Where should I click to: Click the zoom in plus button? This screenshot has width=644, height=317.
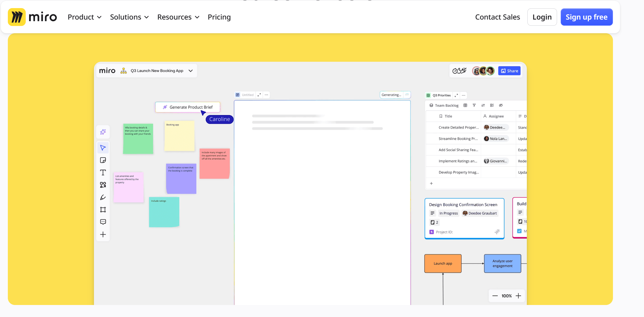(518, 296)
